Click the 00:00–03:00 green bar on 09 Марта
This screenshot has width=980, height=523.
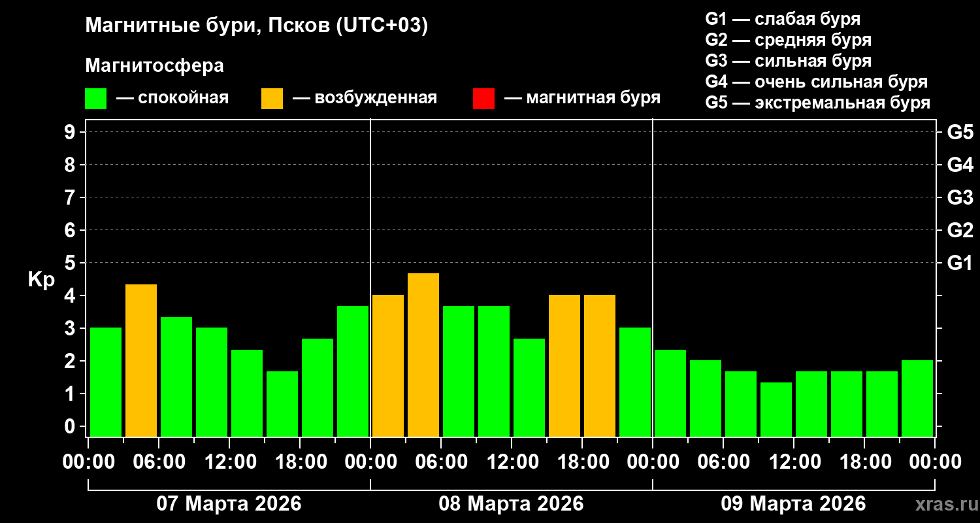670,393
